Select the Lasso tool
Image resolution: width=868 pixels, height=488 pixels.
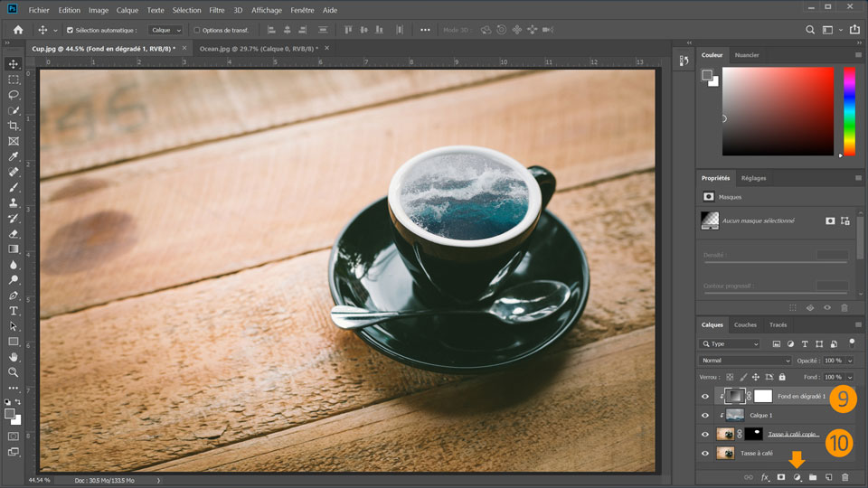[14, 95]
